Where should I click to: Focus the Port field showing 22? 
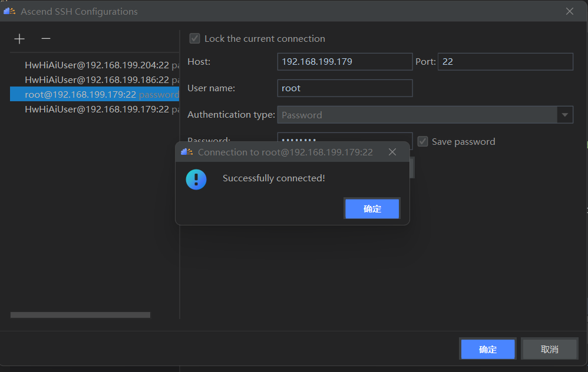coord(505,62)
